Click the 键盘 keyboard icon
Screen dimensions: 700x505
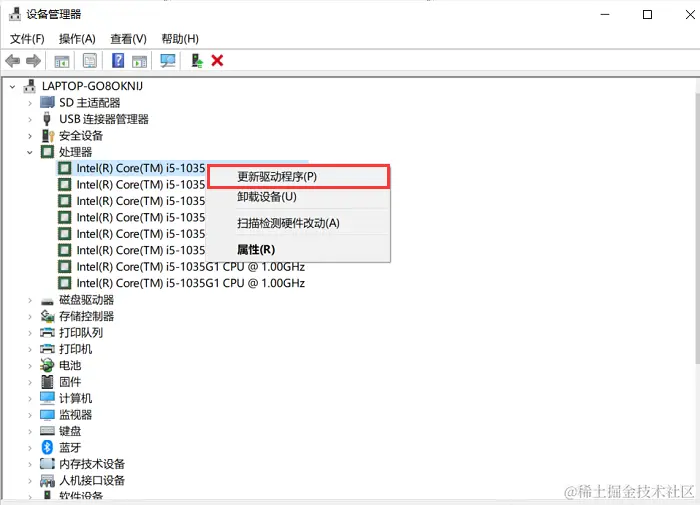click(47, 431)
